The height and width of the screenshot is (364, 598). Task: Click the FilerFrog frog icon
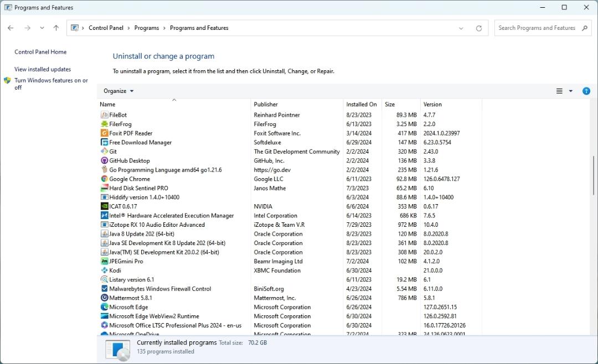(x=104, y=124)
